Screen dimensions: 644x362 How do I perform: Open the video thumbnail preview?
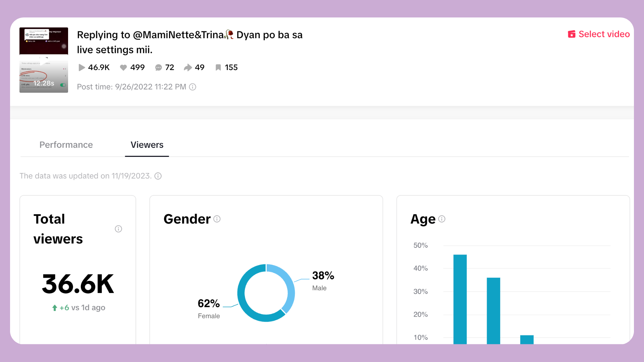point(44,60)
